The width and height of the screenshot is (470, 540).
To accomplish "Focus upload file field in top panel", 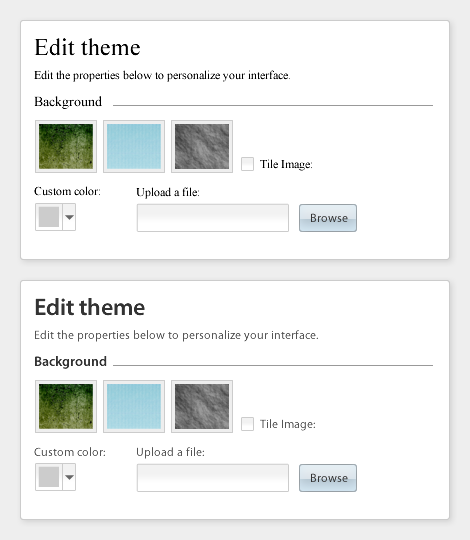I will (x=213, y=218).
